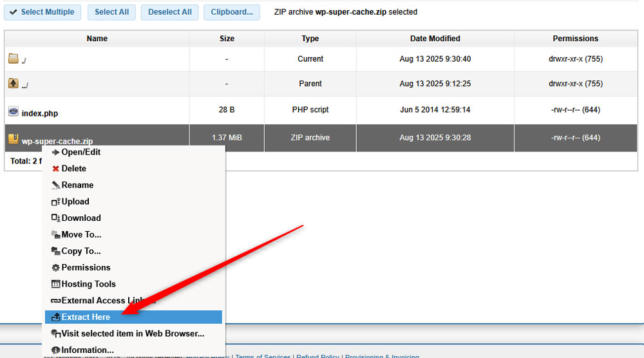The image size is (644, 358).
Task: Choose Move To... from the context menu
Action: click(x=81, y=234)
